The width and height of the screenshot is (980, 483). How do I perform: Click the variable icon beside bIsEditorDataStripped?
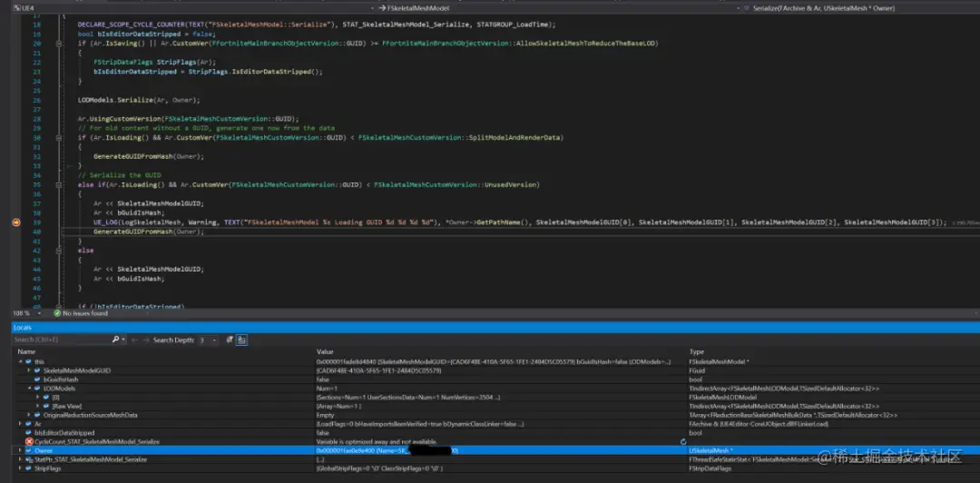pos(29,433)
